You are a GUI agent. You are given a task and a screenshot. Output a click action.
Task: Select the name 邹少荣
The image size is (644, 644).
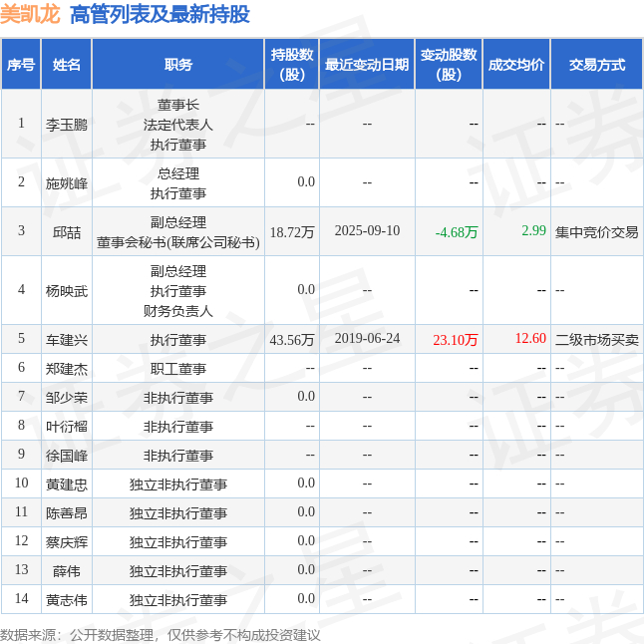(67, 397)
